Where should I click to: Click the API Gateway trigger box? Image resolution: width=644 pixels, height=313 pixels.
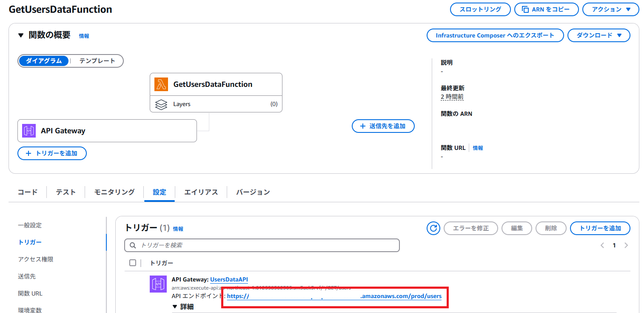(107, 131)
